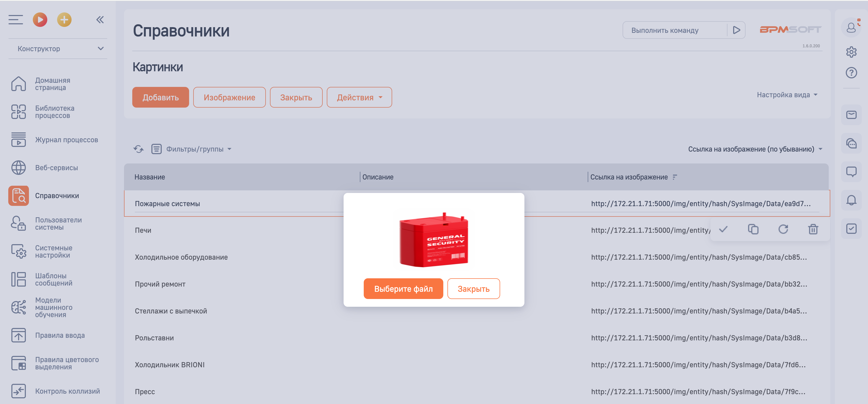Viewport: 868px width, 404px height.
Task: Open system settings gear icon
Action: click(851, 52)
